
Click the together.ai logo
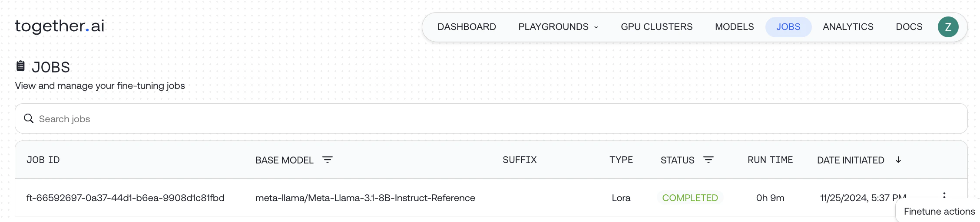60,26
